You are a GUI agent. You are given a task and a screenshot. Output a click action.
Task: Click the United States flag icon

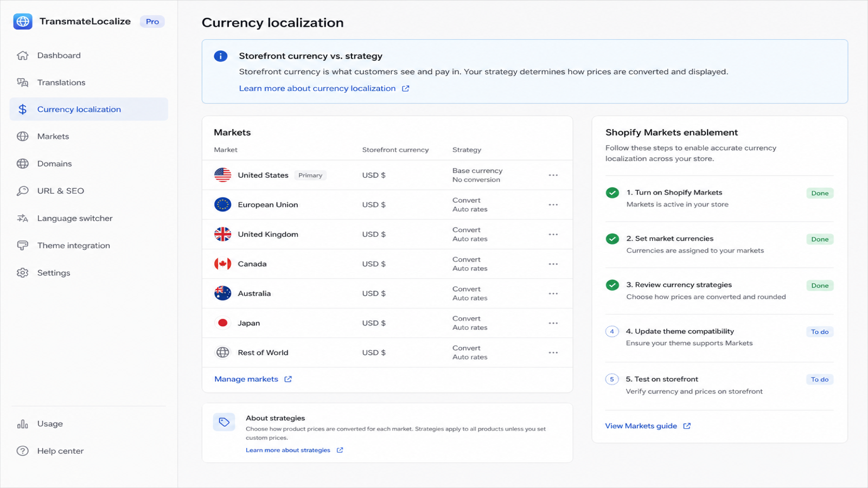222,175
